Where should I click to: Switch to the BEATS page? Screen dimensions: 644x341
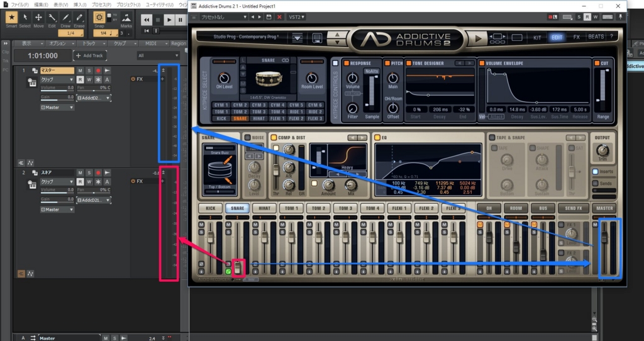(596, 36)
